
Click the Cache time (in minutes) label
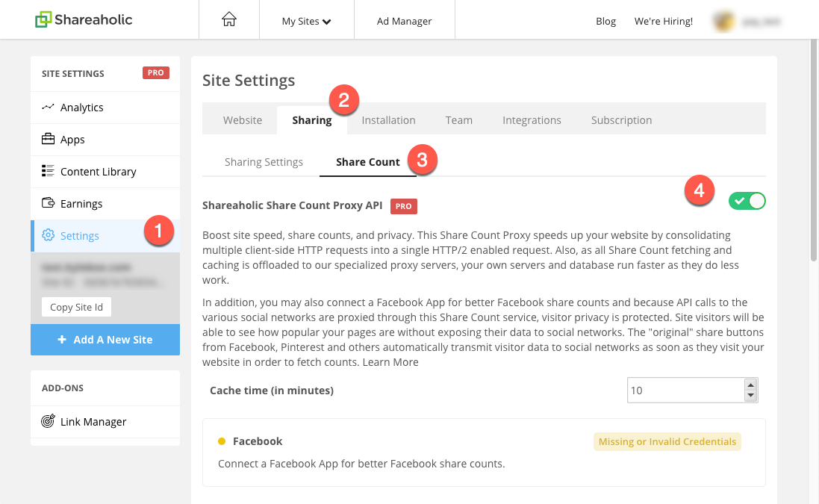tap(272, 391)
